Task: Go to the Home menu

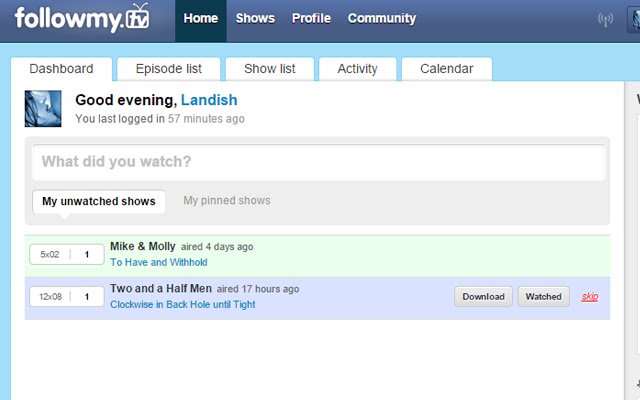Action: coord(201,18)
